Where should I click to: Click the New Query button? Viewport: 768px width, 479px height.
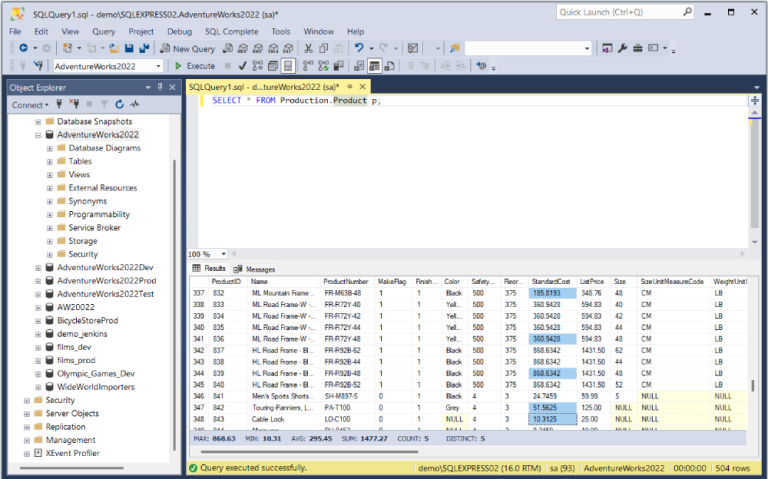(x=188, y=48)
